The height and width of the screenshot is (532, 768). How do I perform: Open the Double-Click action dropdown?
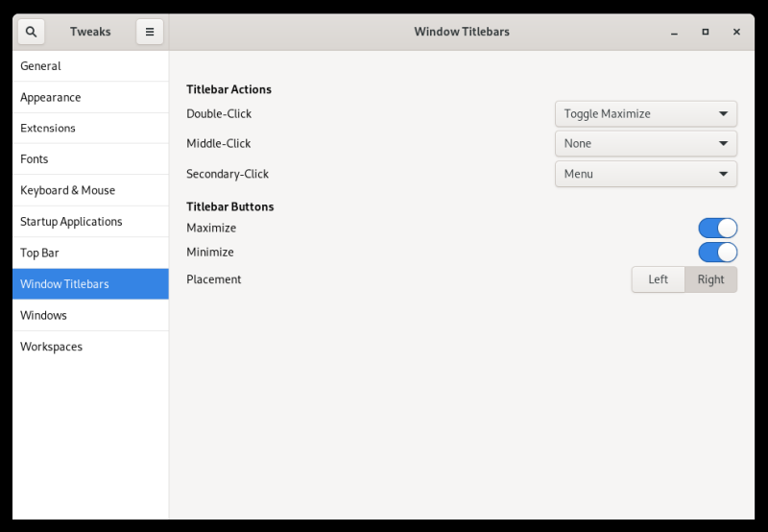click(x=645, y=113)
